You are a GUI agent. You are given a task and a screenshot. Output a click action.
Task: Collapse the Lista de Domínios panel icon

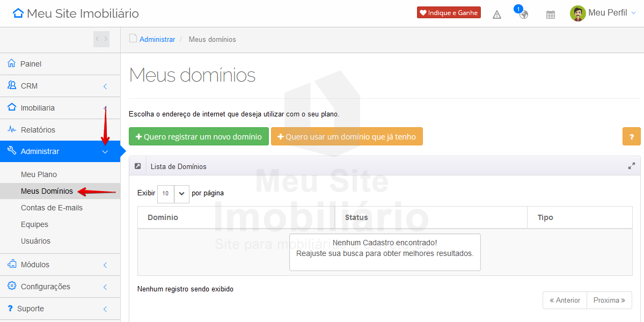click(138, 166)
